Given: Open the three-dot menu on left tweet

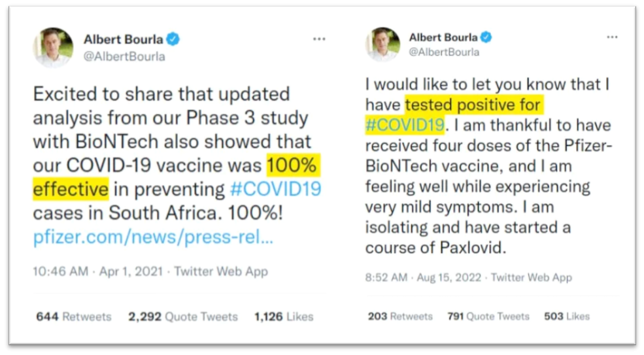Looking at the screenshot, I should tap(319, 39).
